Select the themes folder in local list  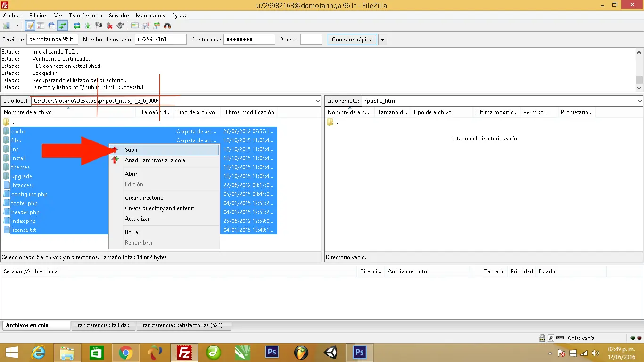pos(20,167)
